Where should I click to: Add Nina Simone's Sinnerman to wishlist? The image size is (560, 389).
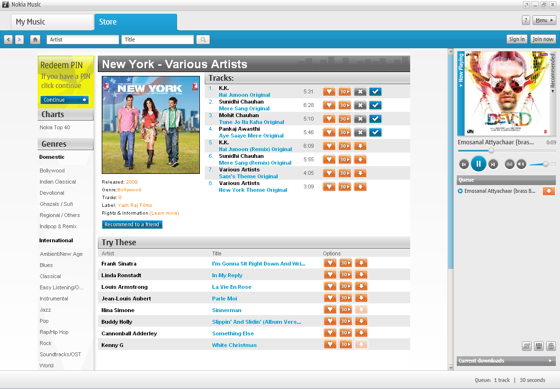pos(330,310)
